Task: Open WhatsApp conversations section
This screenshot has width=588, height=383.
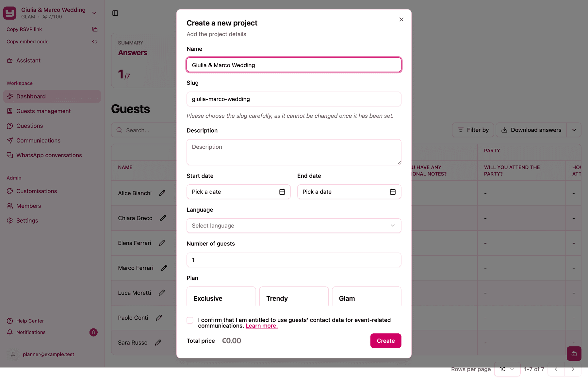Action: [x=52, y=155]
